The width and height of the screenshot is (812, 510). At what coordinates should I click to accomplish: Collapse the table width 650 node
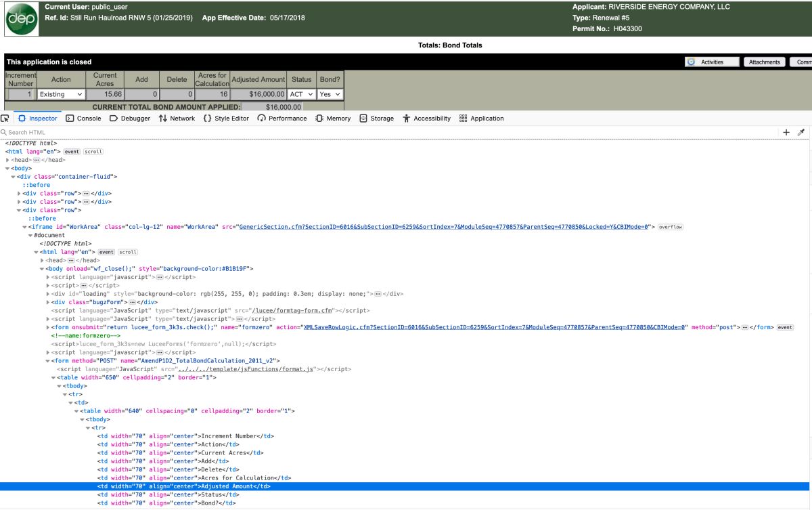53,377
